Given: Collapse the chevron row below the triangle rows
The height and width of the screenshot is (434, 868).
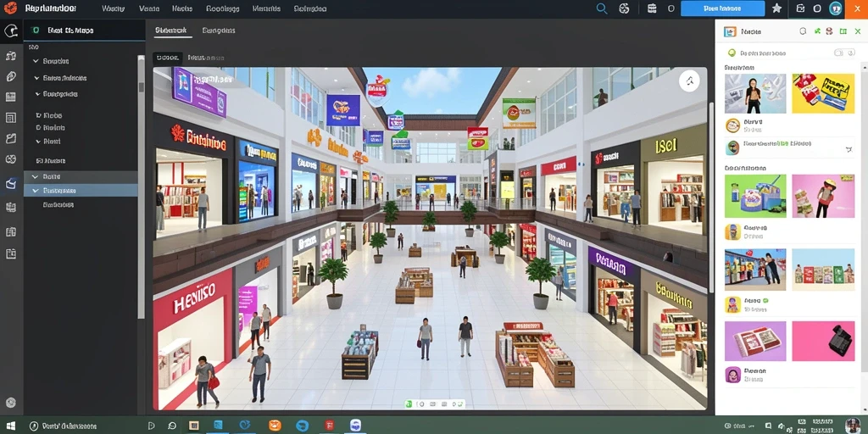Looking at the screenshot, I should 37,142.
